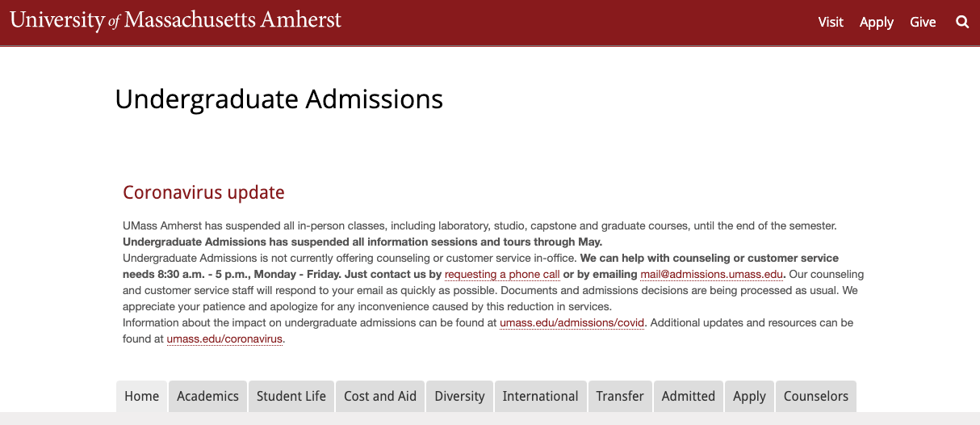Click the mail@admissions.umass.edu email link
This screenshot has height=425, width=980.
pos(712,275)
